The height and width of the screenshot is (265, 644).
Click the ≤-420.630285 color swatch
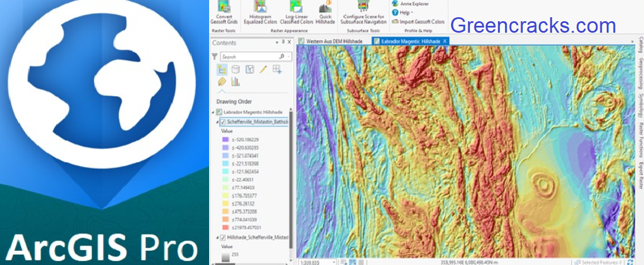click(224, 147)
